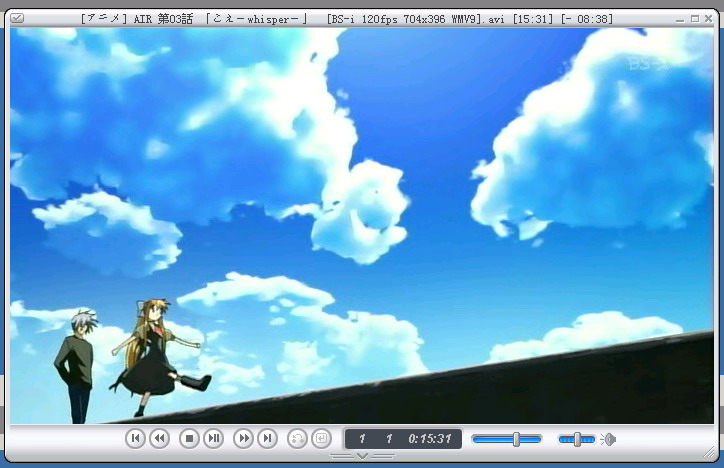Stop the video playback
This screenshot has height=468, width=724.
189,438
